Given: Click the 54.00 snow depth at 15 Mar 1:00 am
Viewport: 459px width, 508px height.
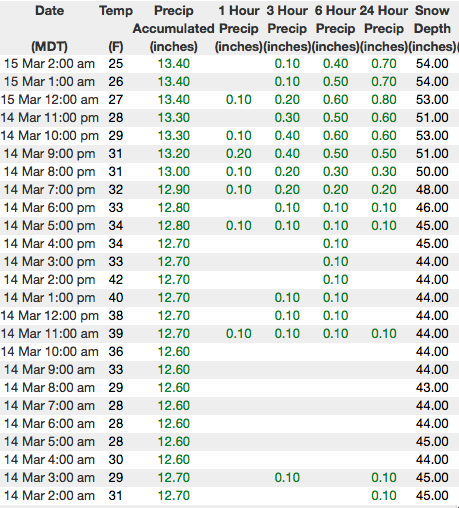Looking at the screenshot, I should click(432, 82).
